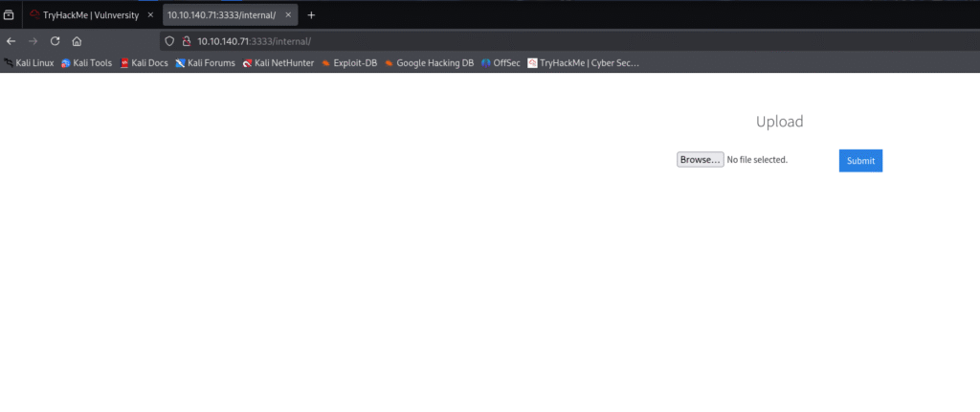Click the Browse… file chooser button
The height and width of the screenshot is (412, 980).
[x=700, y=160]
